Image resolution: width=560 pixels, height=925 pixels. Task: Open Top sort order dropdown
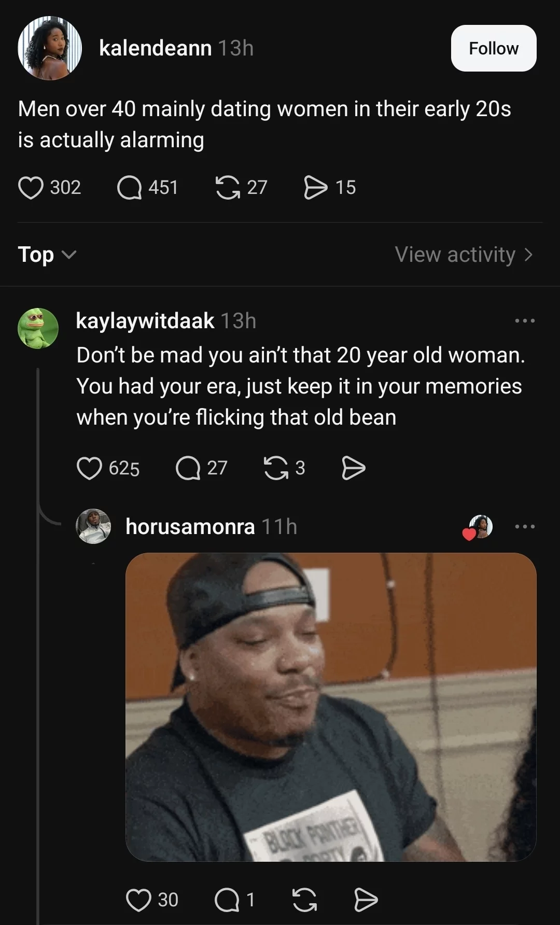click(x=47, y=255)
